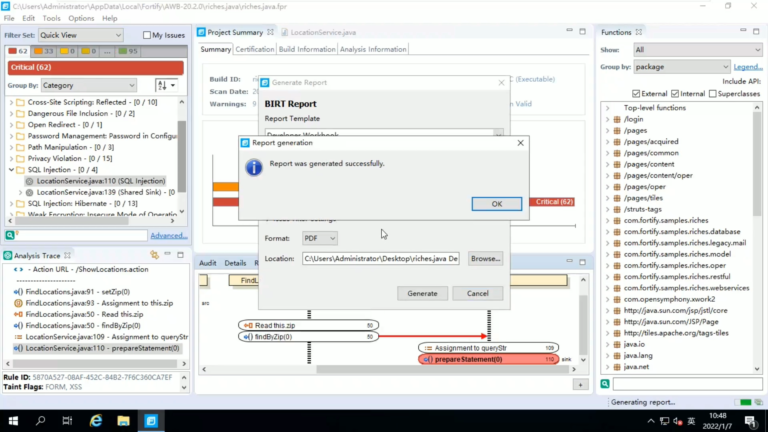Click the prepareStatement(0) sink node
Screen dimensions: 768x432
pos(488,360)
